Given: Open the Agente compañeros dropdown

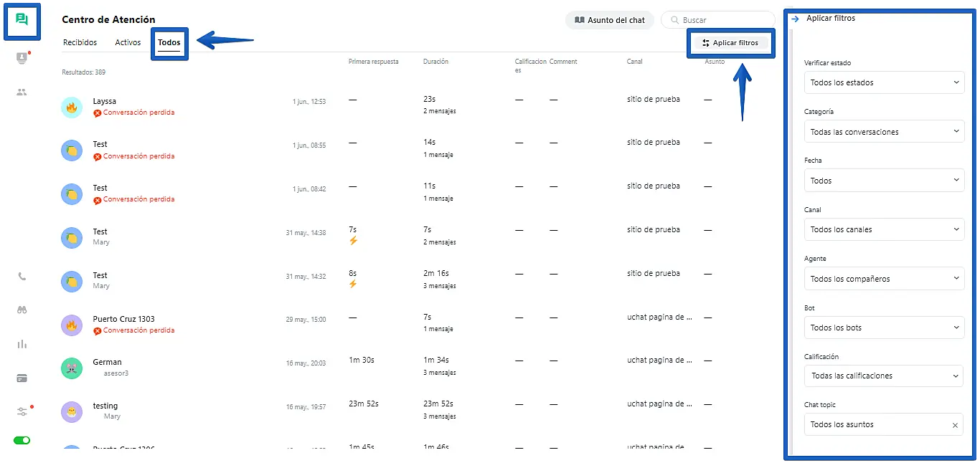Looking at the screenshot, I should [884, 279].
